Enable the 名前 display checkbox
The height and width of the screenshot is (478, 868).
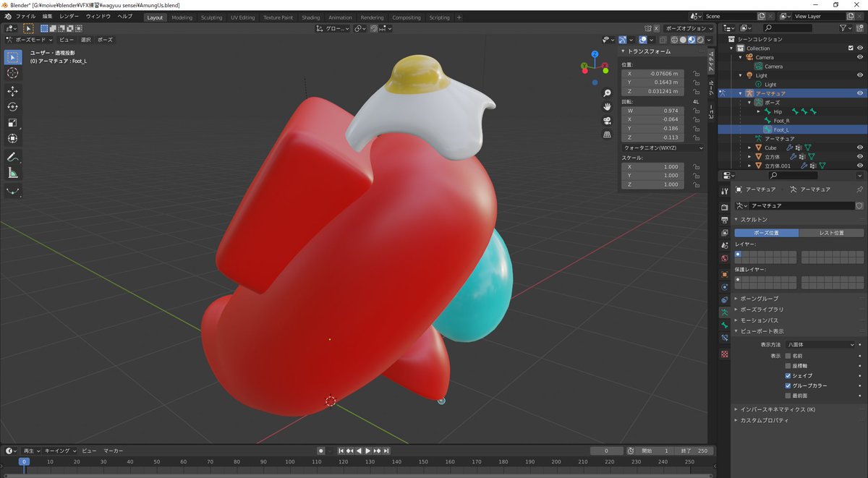[788, 356]
